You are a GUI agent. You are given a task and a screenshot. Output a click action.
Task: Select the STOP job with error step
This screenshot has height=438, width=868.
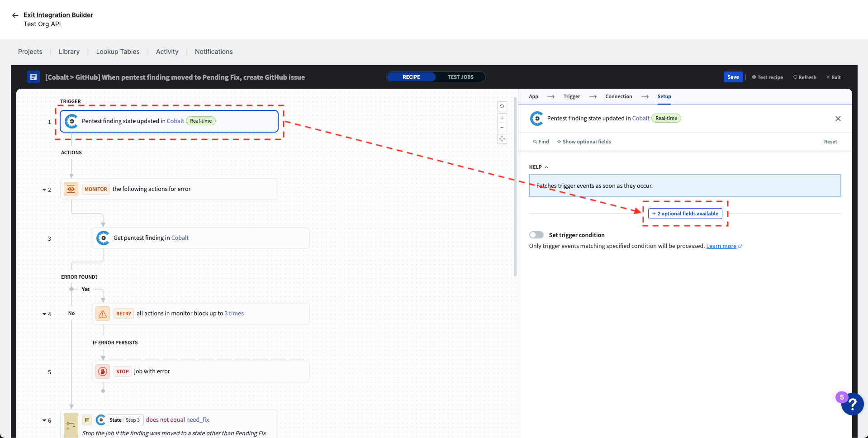tap(201, 371)
